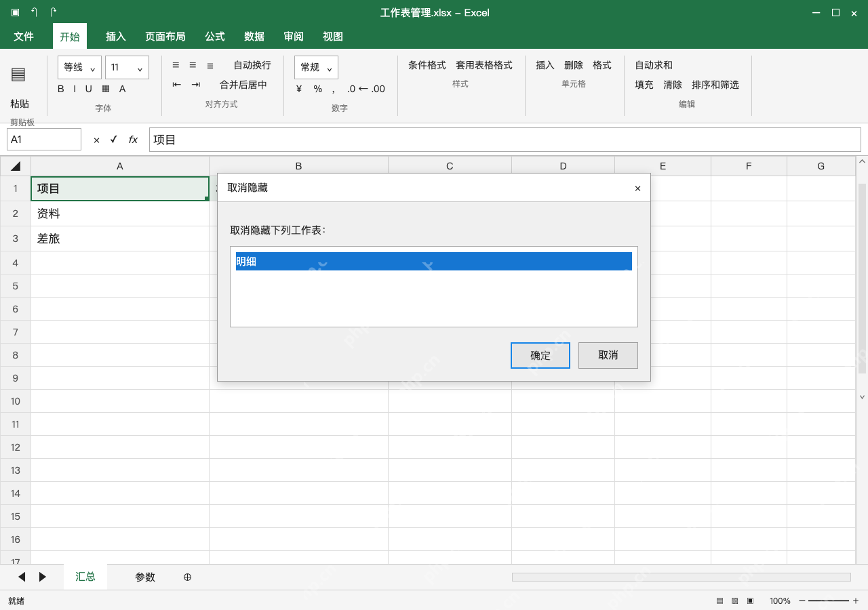The width and height of the screenshot is (868, 610).
Task: Select 明细 in the hidden sheets list
Action: coord(434,262)
